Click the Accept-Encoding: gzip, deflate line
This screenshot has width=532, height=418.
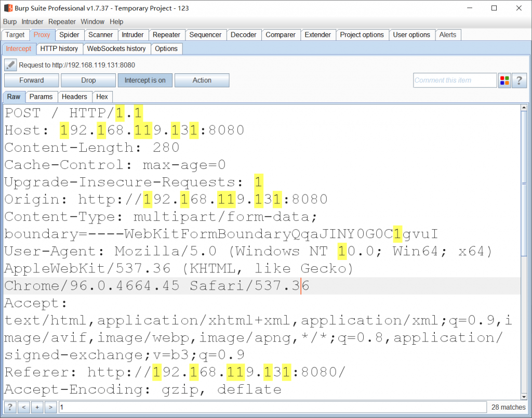pyautogui.click(x=143, y=389)
